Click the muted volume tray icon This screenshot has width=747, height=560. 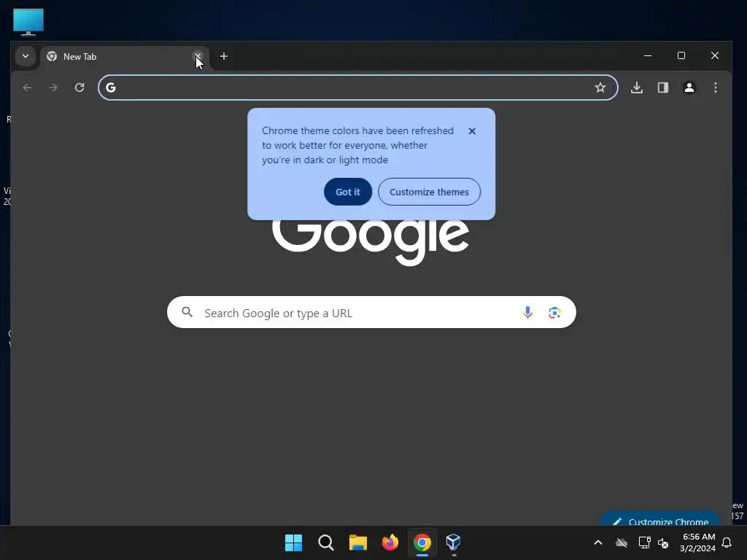(x=662, y=542)
